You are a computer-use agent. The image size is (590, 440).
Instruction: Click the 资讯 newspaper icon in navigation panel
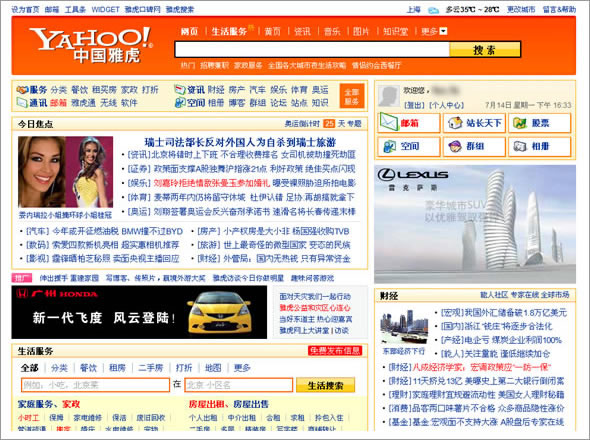click(x=180, y=90)
